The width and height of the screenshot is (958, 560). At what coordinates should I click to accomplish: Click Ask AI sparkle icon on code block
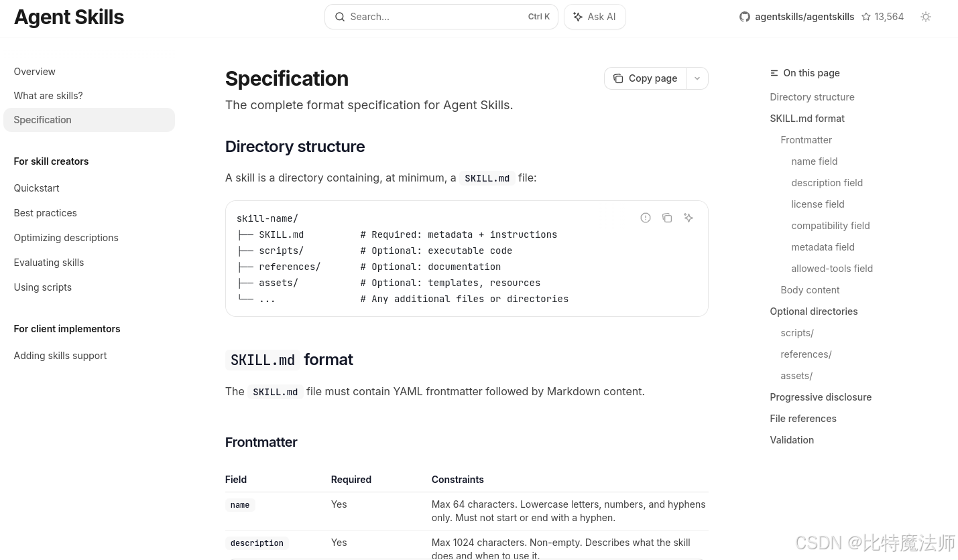point(688,218)
